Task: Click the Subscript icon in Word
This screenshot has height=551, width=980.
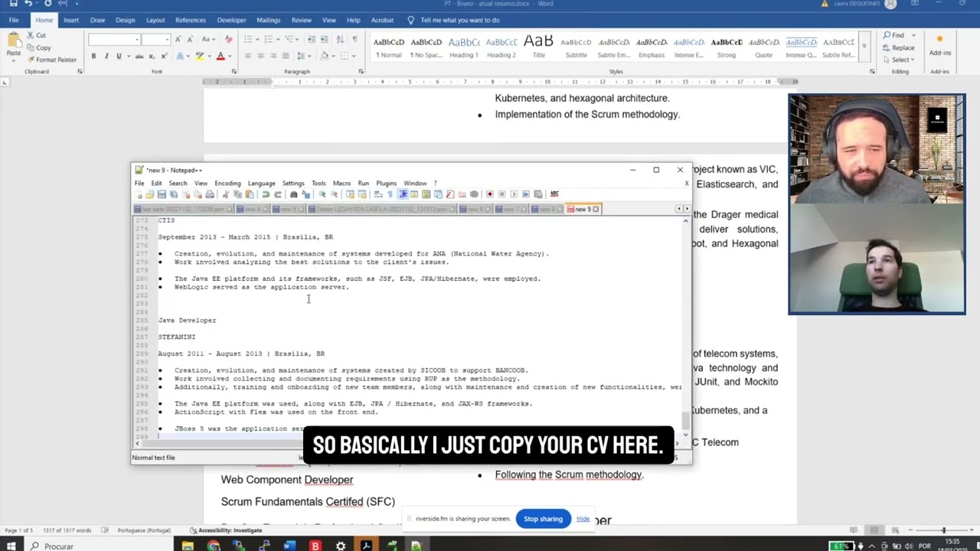Action: point(152,56)
